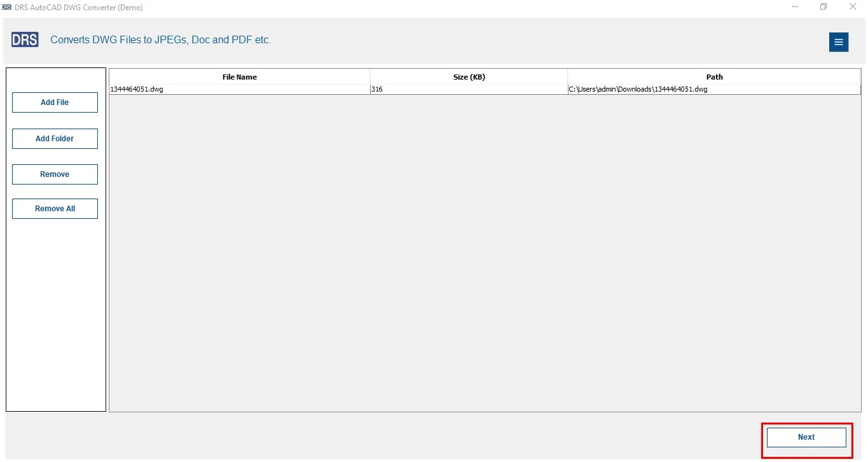This screenshot has height=462, width=868.
Task: Maximize the converter window
Action: pos(823,7)
